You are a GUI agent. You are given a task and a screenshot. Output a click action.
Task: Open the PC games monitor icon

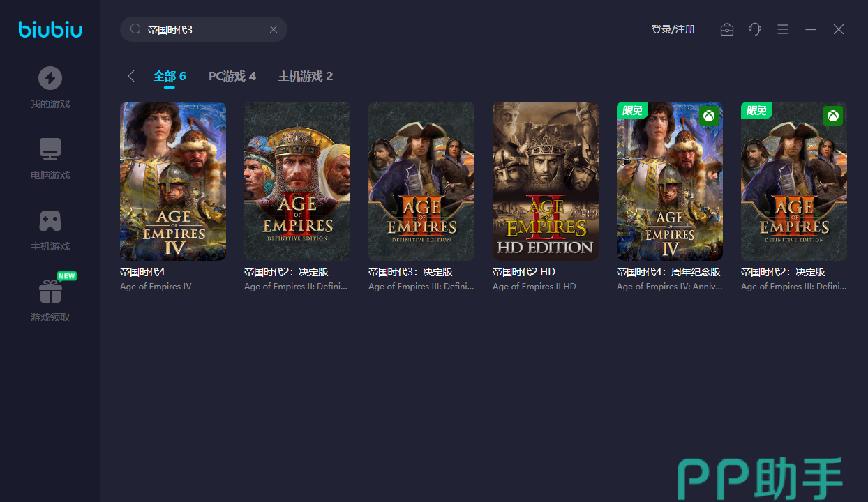click(x=50, y=149)
